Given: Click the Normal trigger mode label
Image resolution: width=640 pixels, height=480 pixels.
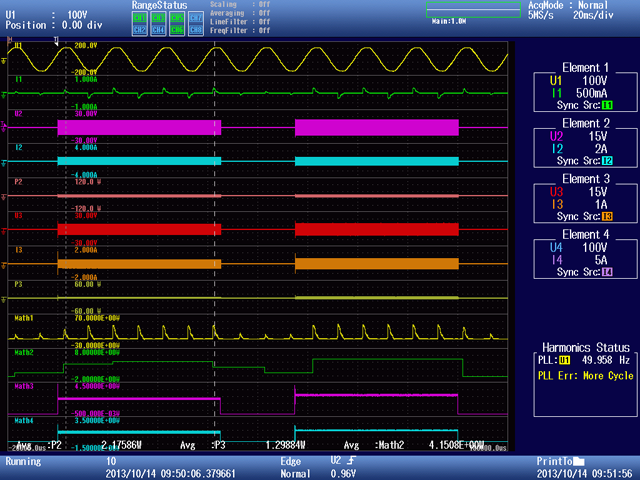Looking at the screenshot, I should 295,474.
